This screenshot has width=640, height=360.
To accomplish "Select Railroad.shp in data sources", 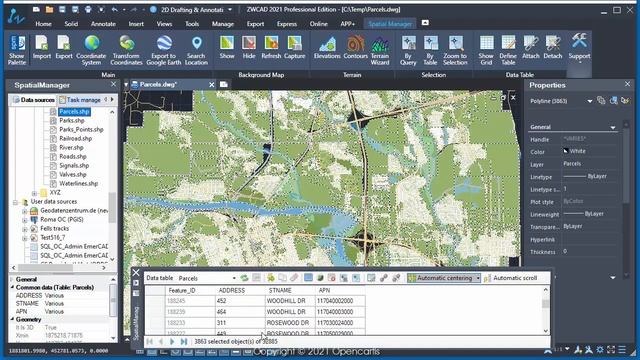I will pyautogui.click(x=76, y=138).
